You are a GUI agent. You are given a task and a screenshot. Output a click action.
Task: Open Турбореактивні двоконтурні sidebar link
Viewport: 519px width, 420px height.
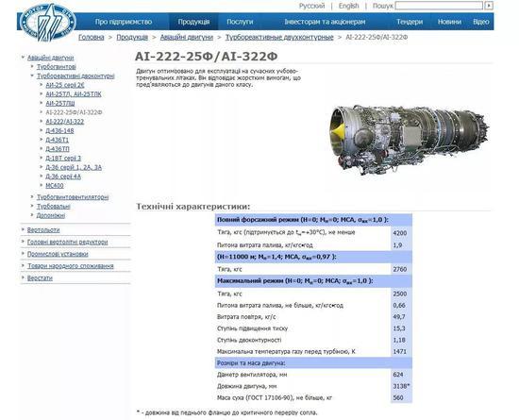pyautogui.click(x=75, y=76)
